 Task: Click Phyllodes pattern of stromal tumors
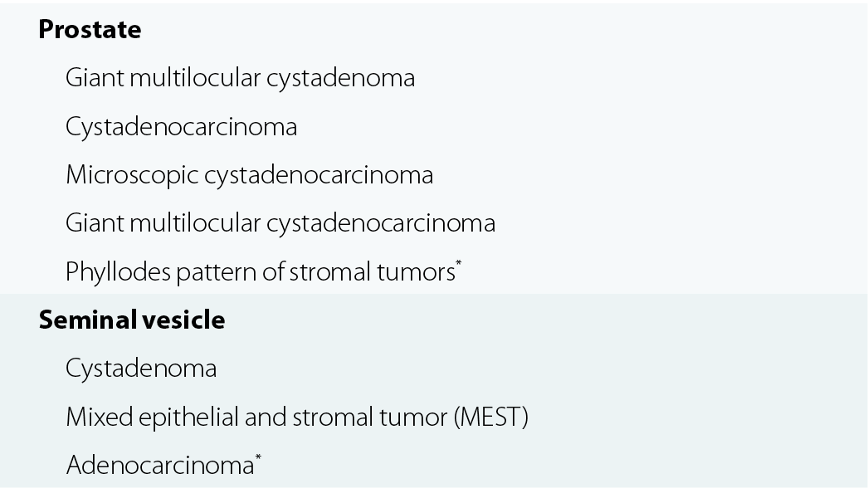pos(261,272)
